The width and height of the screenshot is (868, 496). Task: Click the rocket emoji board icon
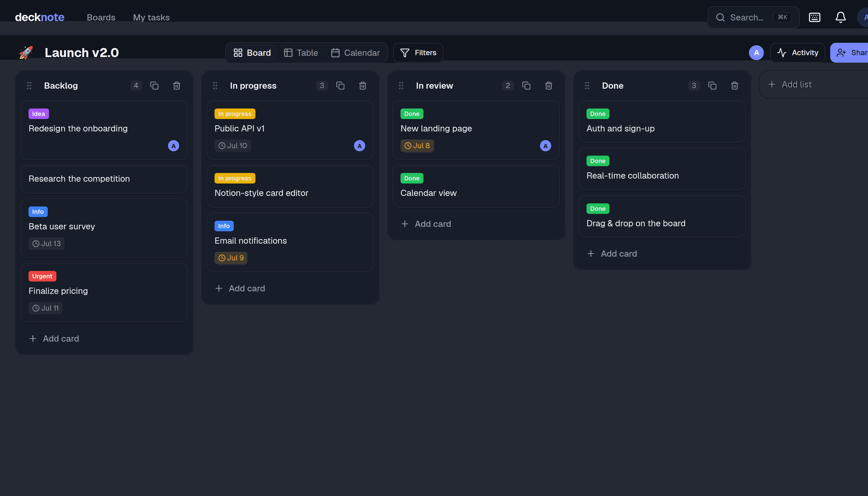click(26, 53)
